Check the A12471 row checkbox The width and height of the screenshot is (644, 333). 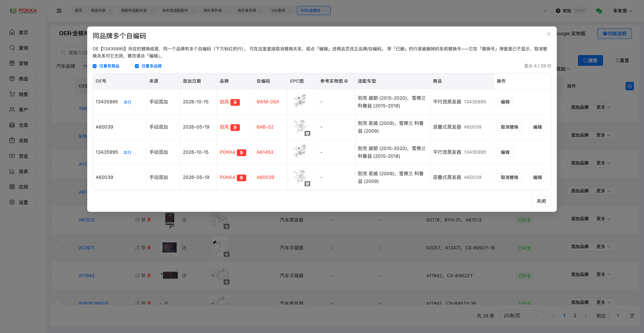pyautogui.click(x=58, y=247)
